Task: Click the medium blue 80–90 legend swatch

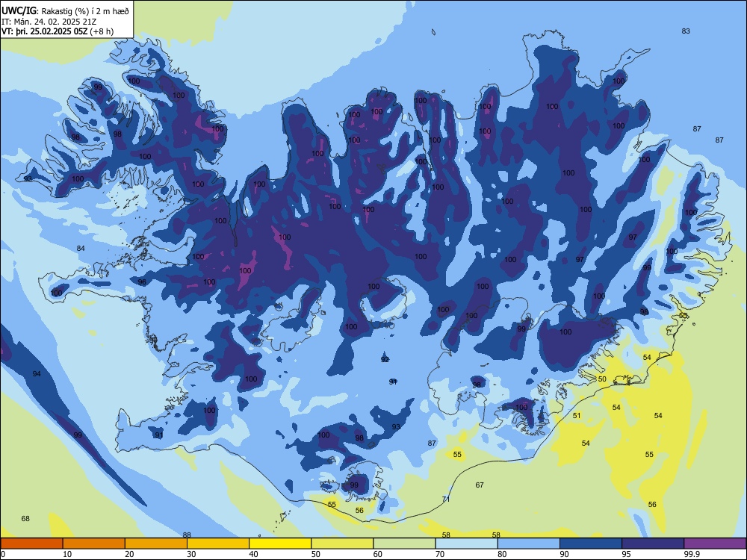Action: pos(528,544)
